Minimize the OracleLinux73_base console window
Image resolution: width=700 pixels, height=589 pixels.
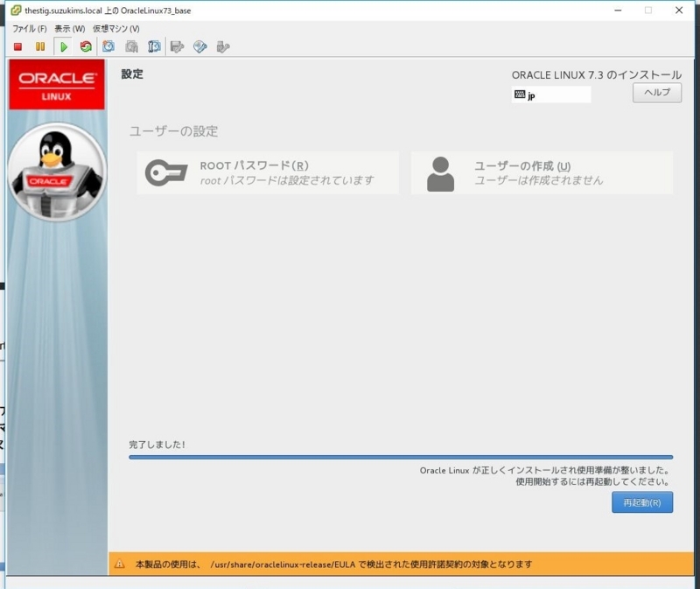click(618, 11)
